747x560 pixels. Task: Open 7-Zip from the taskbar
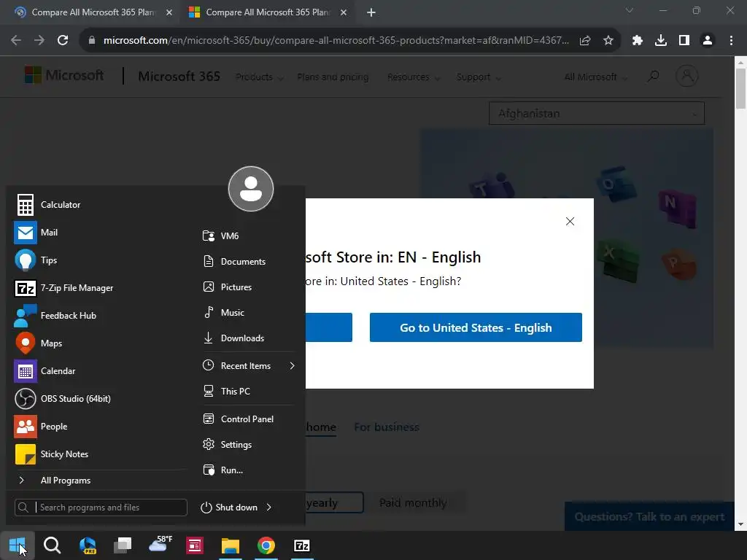[x=302, y=545]
